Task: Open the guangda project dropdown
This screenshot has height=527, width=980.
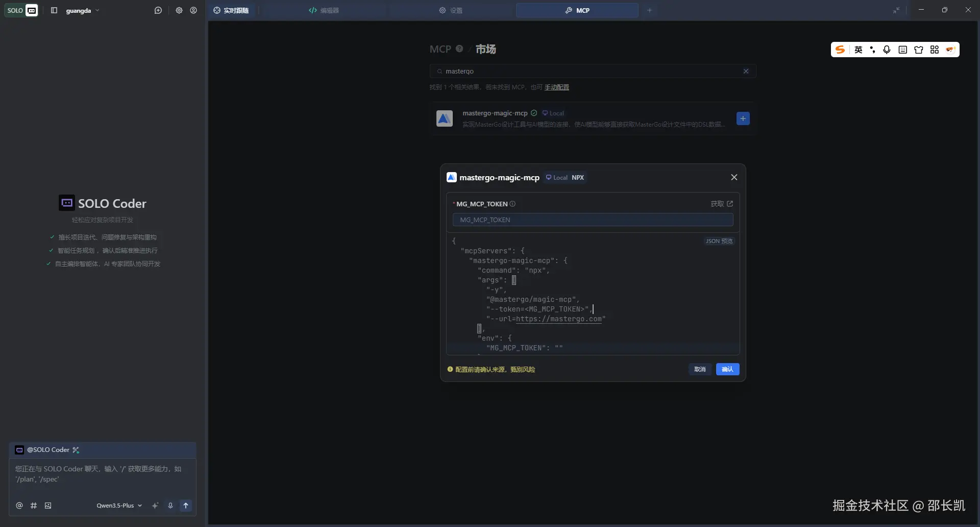Action: click(x=83, y=10)
